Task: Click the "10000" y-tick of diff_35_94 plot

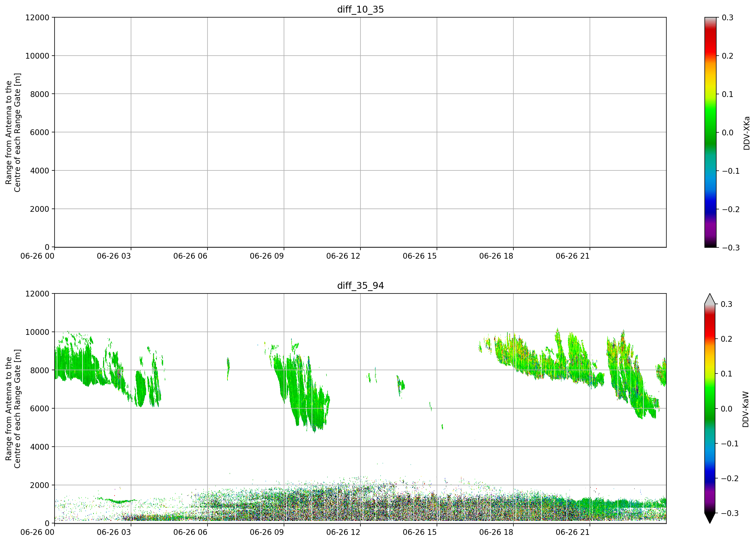Action: pyautogui.click(x=37, y=332)
